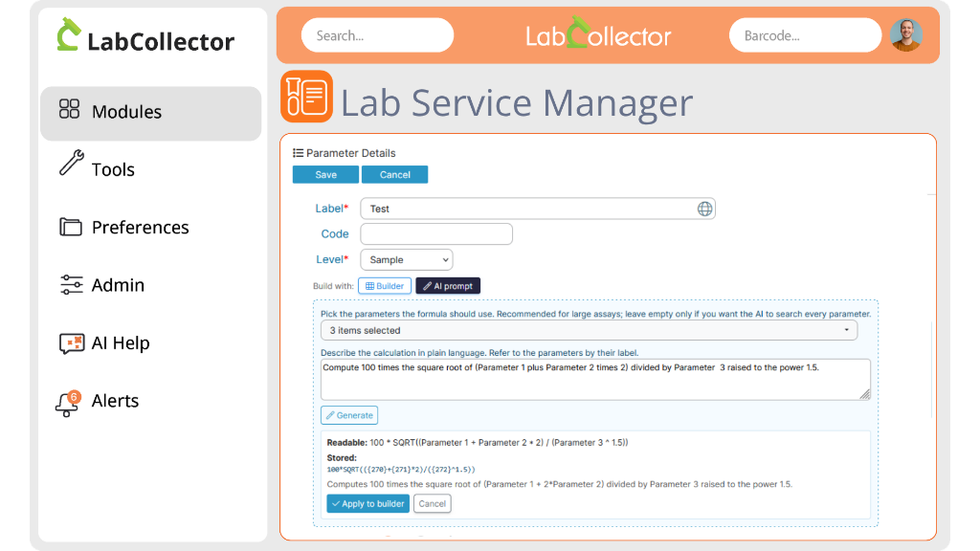The image size is (980, 551).
Task: Apply the generated formula to builder
Action: (x=368, y=503)
